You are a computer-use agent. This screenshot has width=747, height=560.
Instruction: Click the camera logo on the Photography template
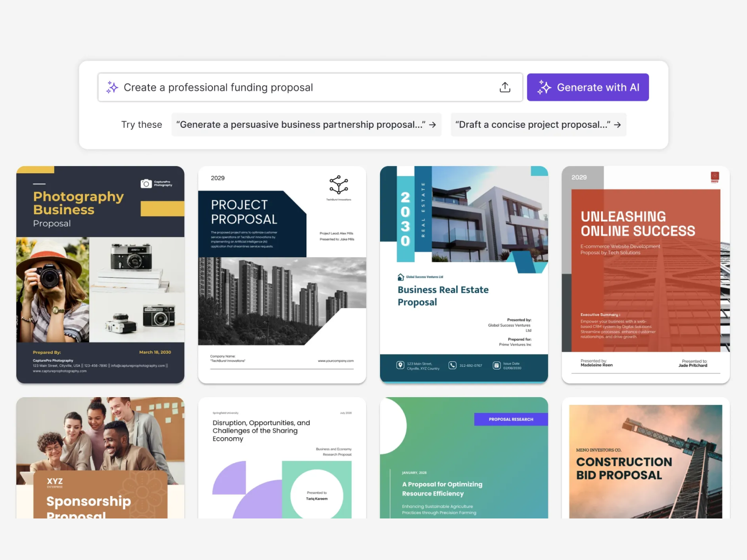coord(146,184)
